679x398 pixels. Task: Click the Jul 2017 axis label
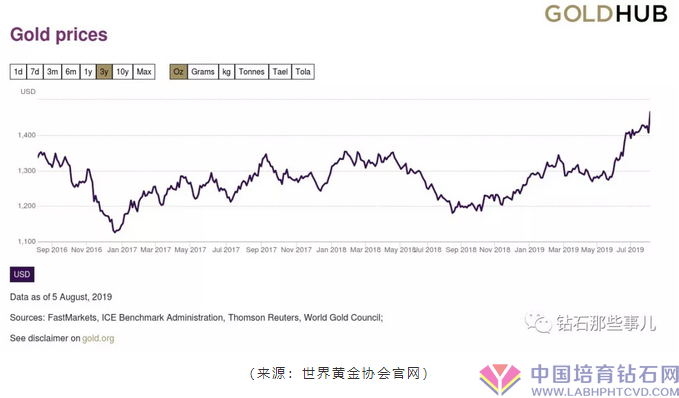[226, 250]
